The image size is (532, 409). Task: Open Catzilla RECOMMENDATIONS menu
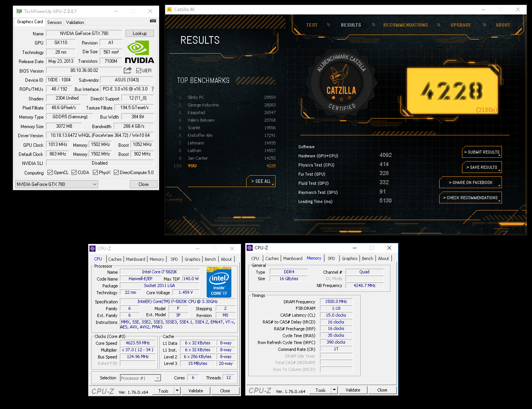(x=406, y=25)
